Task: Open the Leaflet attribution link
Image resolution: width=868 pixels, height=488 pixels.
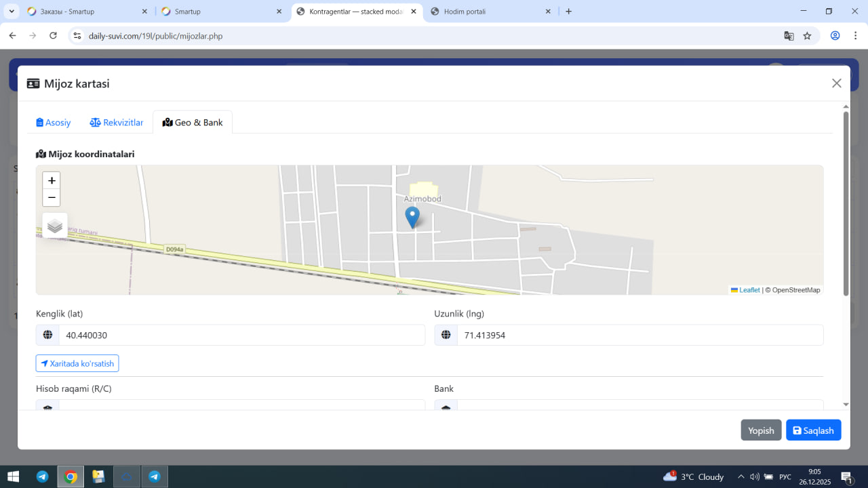Action: pyautogui.click(x=745, y=290)
